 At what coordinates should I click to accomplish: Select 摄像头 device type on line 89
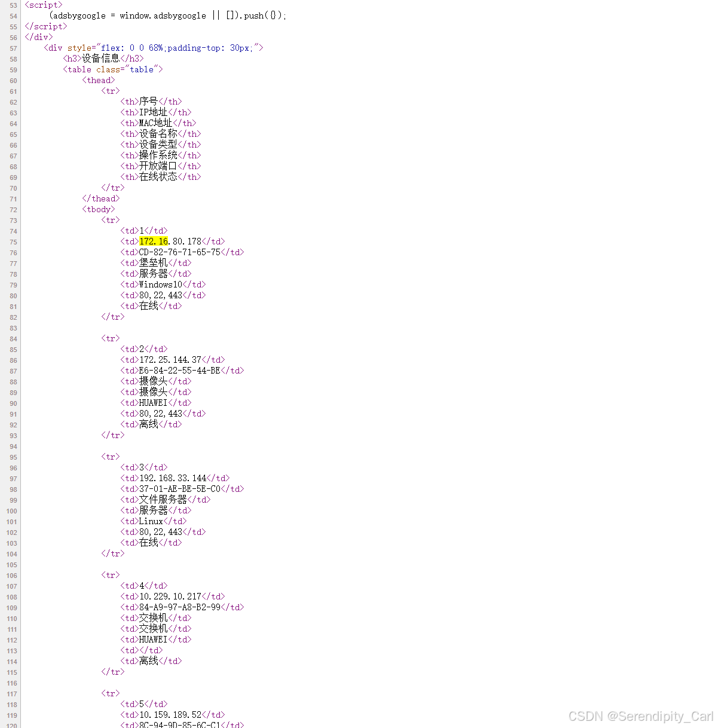coord(154,392)
